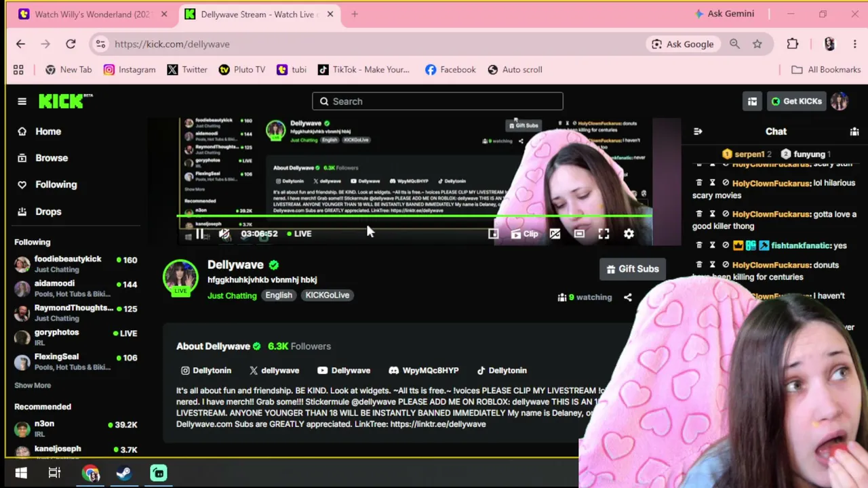
Task: Timeout fishtankfanatic with the hourglass icon
Action: point(713,245)
